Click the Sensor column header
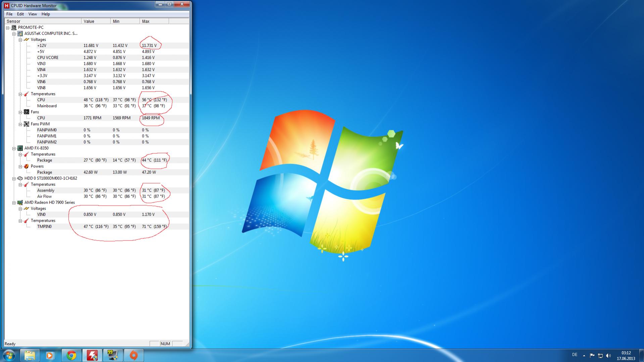The image size is (644, 362). [x=43, y=21]
